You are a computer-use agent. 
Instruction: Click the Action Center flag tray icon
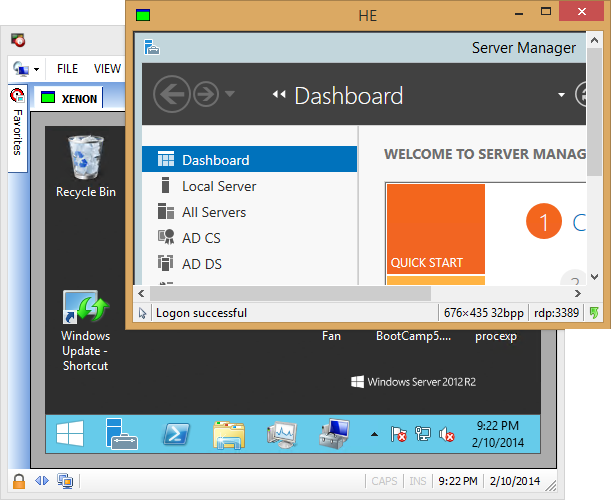pos(399,434)
